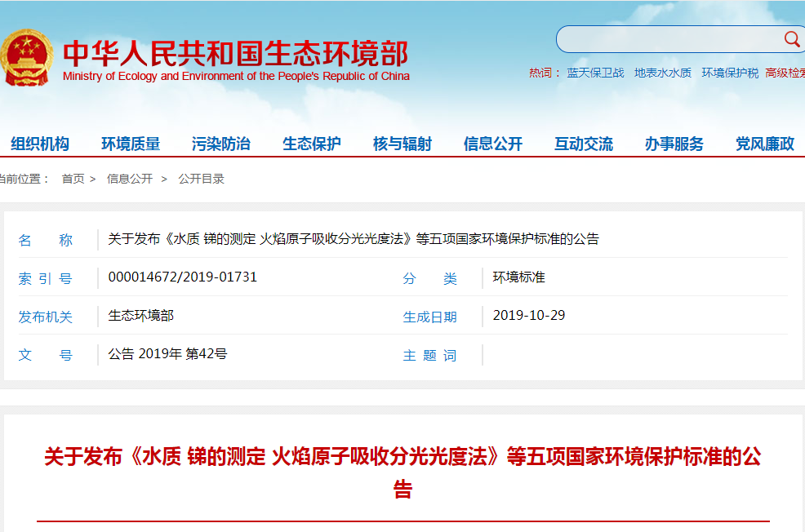Open the 生态保护 navigation menu
The width and height of the screenshot is (805, 532).
pos(312,144)
